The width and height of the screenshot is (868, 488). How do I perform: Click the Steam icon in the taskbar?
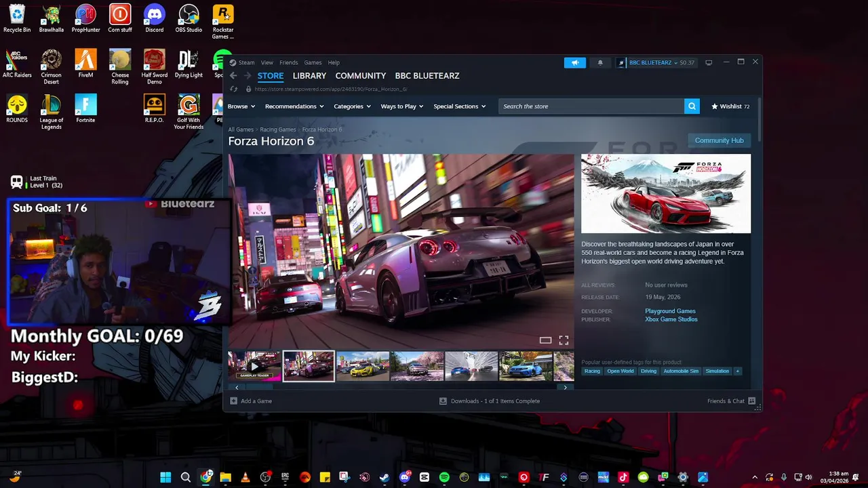pos(384,477)
